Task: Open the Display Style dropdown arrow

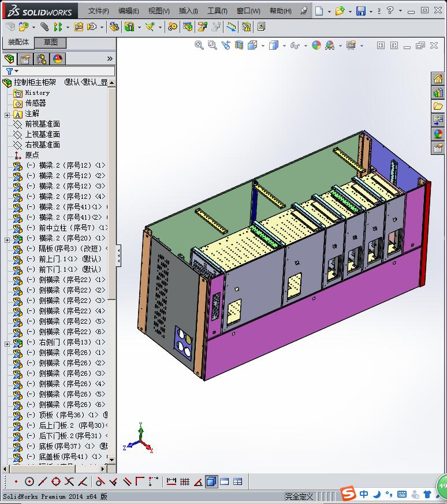Action: point(284,46)
